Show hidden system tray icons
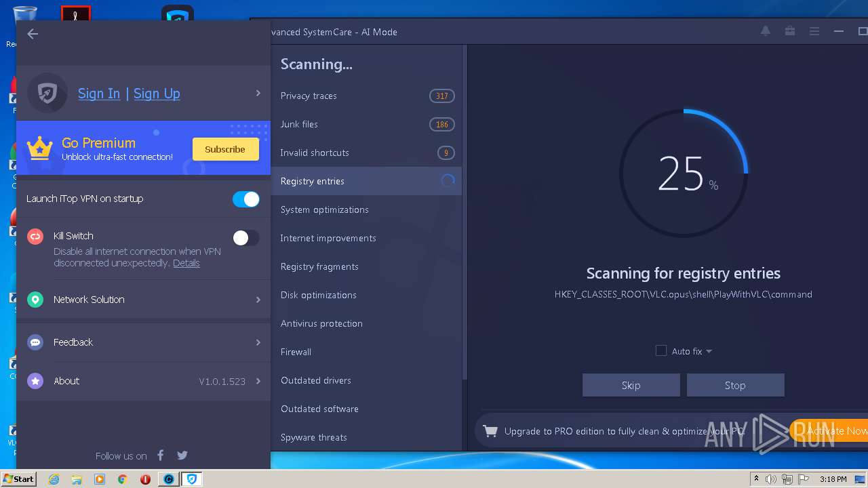The height and width of the screenshot is (488, 868). (755, 479)
